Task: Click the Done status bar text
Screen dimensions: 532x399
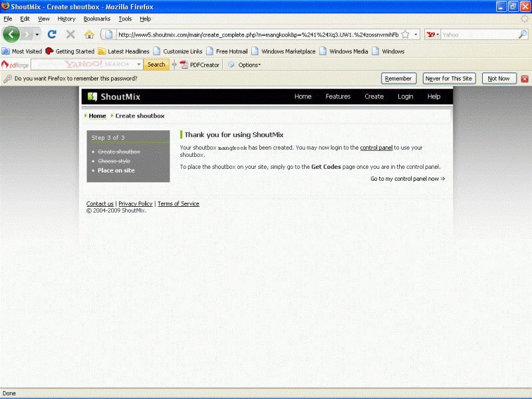Action: (9, 393)
